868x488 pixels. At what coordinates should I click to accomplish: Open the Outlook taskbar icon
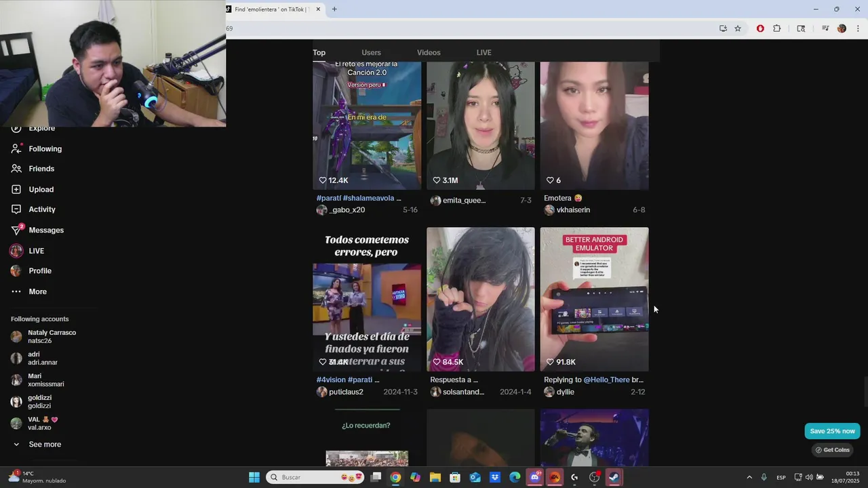pyautogui.click(x=475, y=477)
